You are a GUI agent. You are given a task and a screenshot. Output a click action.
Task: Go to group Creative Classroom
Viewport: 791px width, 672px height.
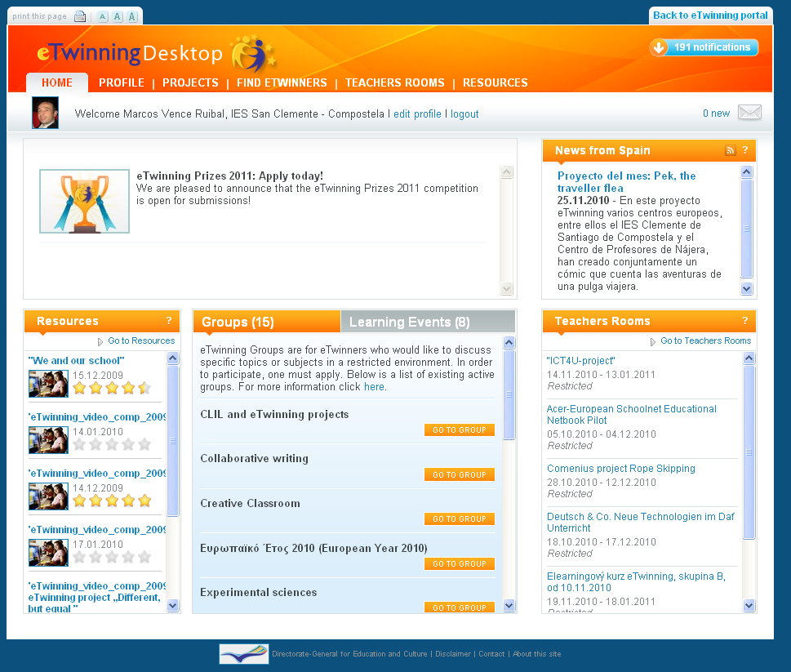460,518
